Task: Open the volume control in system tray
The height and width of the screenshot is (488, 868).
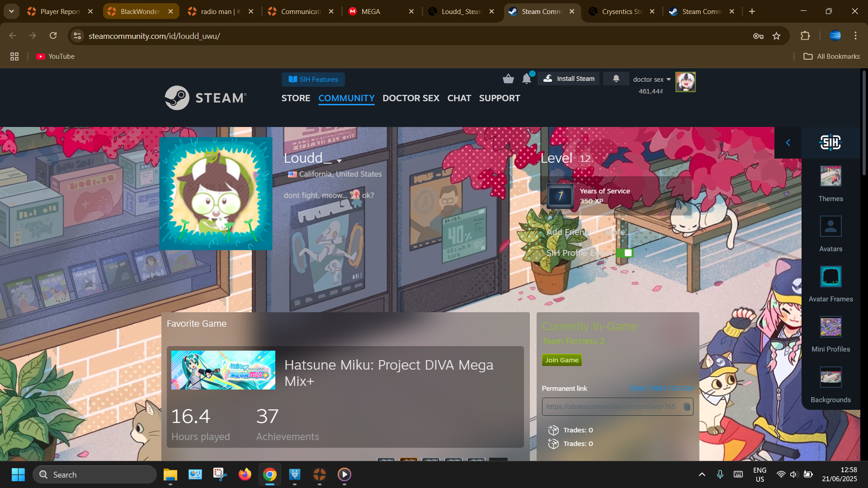Action: click(x=794, y=474)
